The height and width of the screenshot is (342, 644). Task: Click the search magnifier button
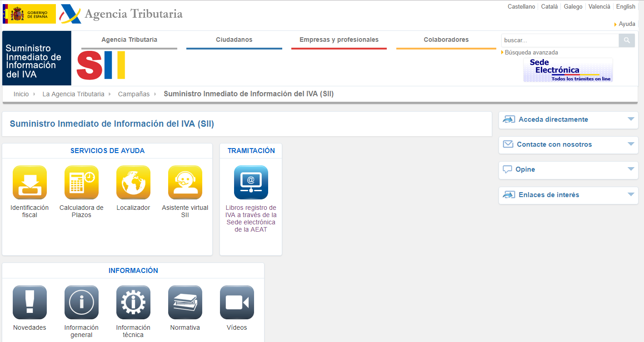point(627,40)
